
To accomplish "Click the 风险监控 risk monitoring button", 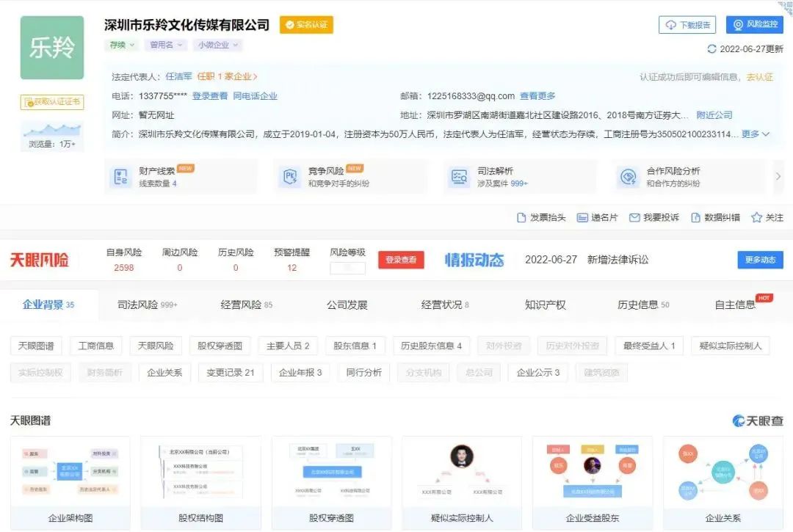I will point(756,24).
